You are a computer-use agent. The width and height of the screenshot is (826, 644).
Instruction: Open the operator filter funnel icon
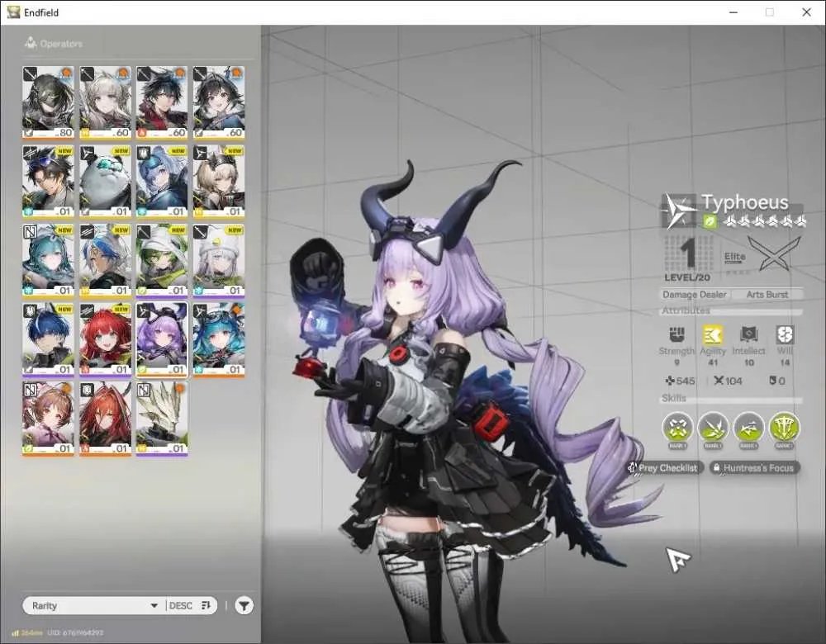coord(244,605)
